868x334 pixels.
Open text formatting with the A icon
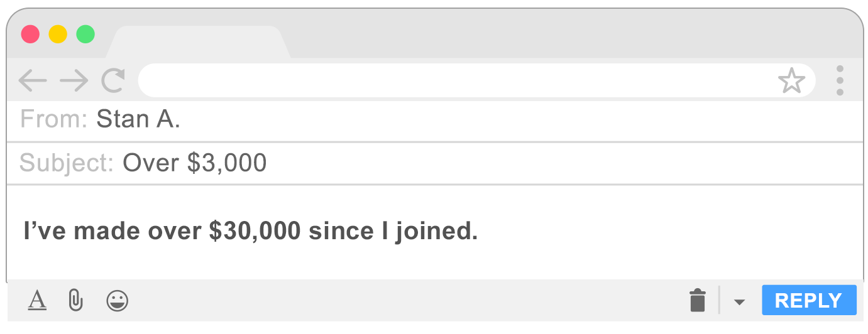[x=37, y=301]
